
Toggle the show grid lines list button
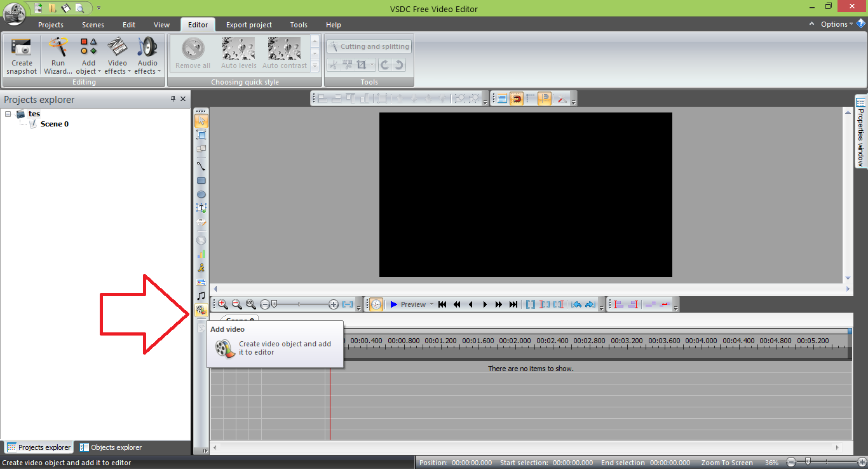pyautogui.click(x=503, y=99)
